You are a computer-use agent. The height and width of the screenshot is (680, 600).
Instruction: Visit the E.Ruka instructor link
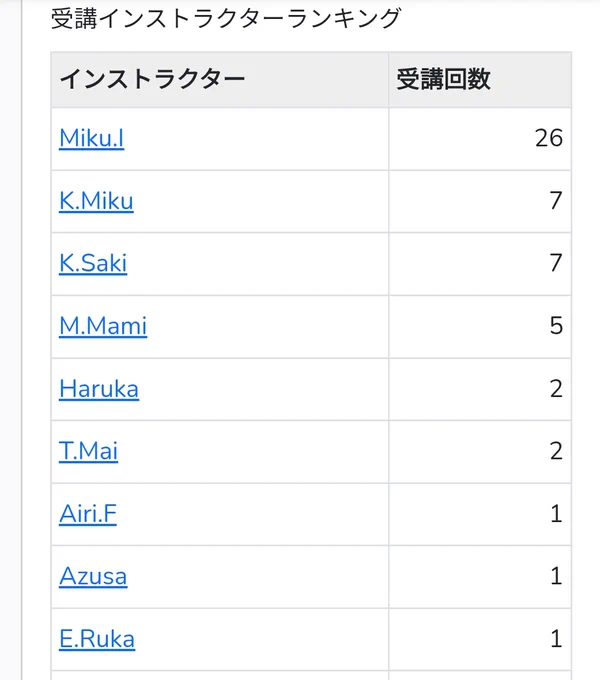(x=97, y=639)
